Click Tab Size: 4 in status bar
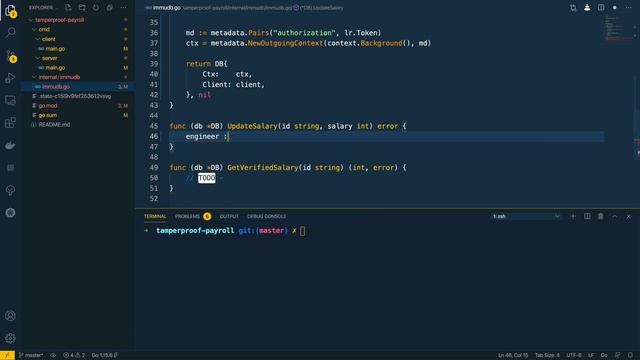This screenshot has height=360, width=640. pos(547,355)
